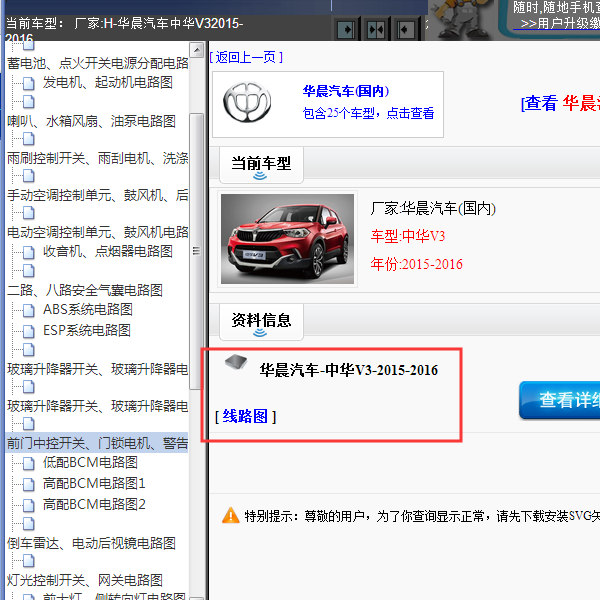
Task: Click the left-arrow panel toolbar icon
Action: (406, 29)
